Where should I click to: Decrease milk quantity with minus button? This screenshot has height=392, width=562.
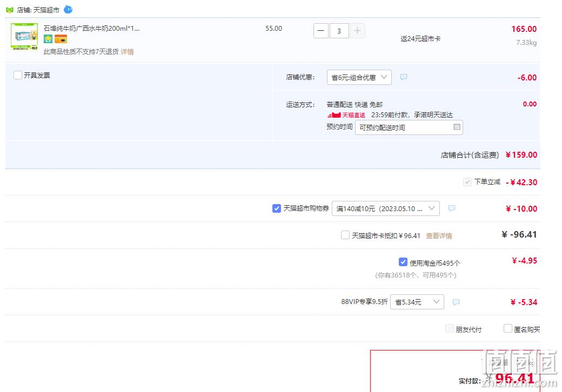coord(321,31)
